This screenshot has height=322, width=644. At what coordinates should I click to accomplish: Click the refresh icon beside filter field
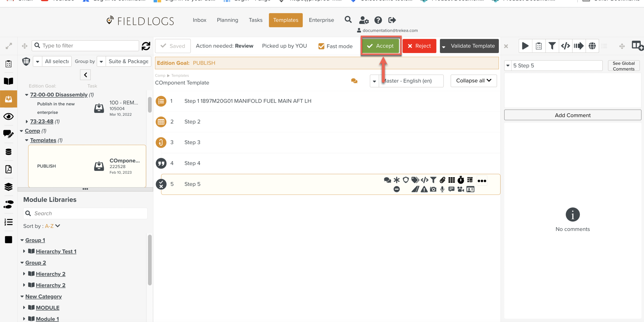pyautogui.click(x=146, y=46)
